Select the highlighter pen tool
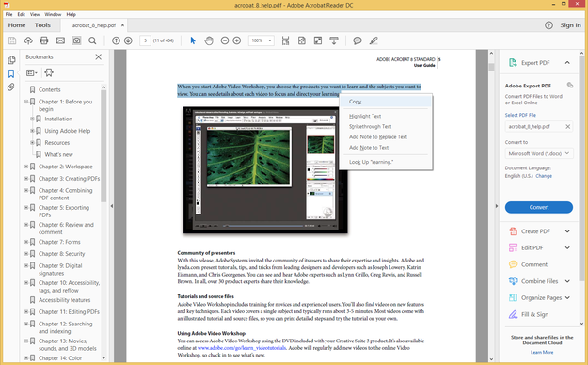588x365 pixels. pos(373,40)
